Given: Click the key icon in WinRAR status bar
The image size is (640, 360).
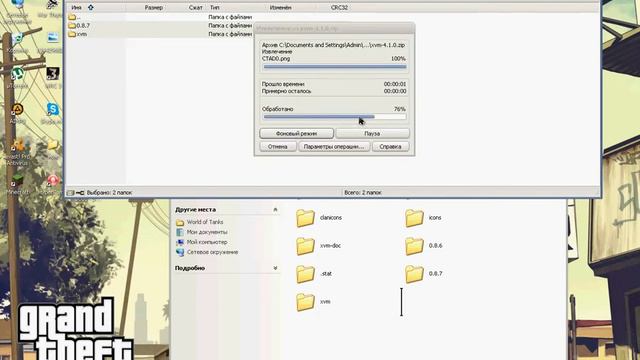Looking at the screenshot, I should tap(80, 192).
